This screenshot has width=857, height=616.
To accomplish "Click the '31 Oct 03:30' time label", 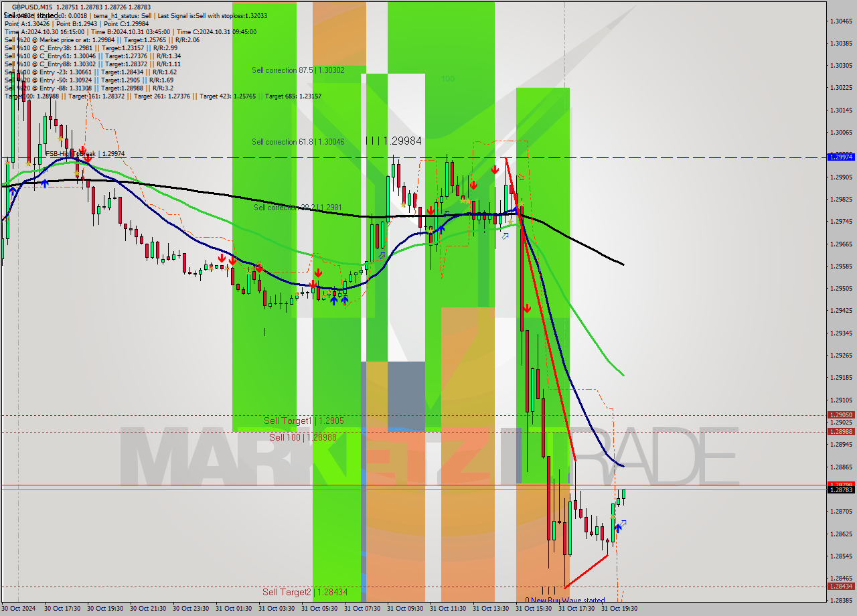I will 277,609.
